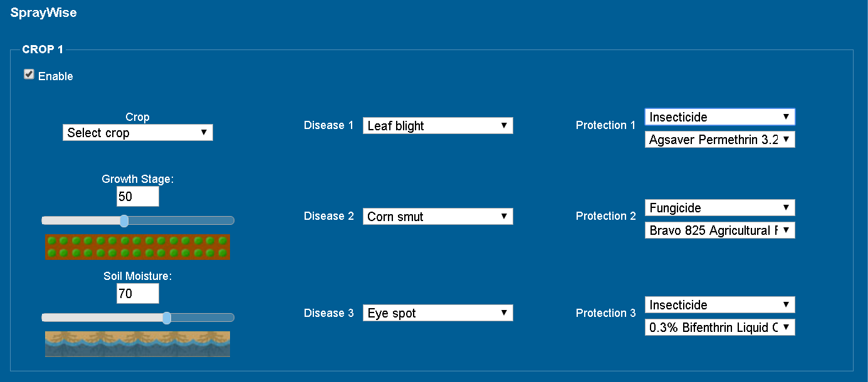Screen dimensions: 868x382
Task: Click the soil moisture water illustration
Action: click(x=138, y=344)
